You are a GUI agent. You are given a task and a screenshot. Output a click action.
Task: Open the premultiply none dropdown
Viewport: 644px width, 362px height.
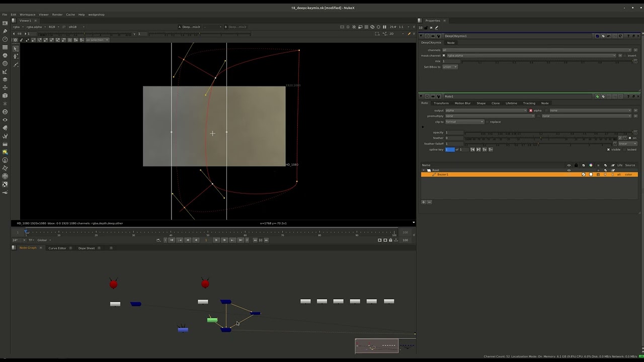coord(490,116)
